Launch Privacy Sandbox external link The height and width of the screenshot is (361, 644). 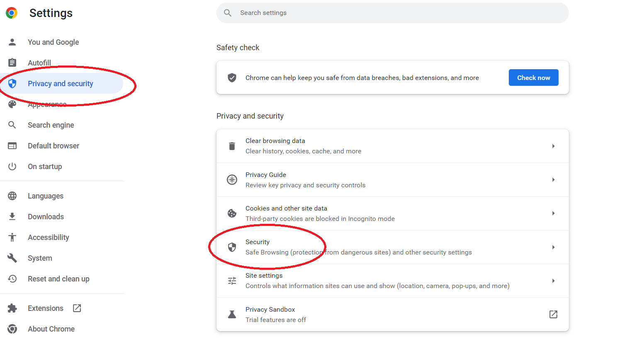point(553,314)
